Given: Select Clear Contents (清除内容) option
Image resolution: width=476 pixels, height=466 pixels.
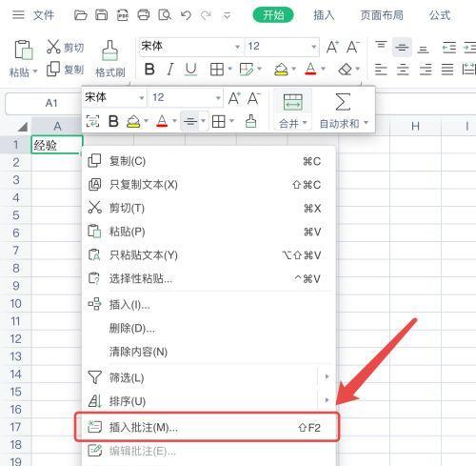Looking at the screenshot, I should [x=138, y=352].
